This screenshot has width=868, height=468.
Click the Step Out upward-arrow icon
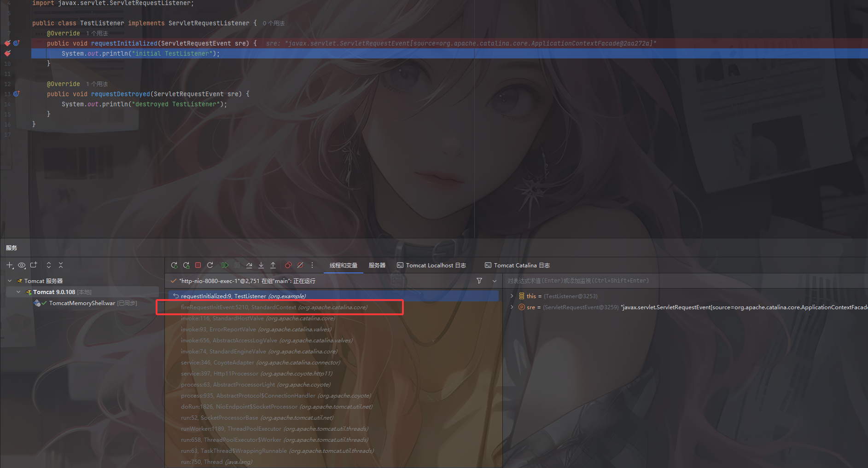(273, 265)
